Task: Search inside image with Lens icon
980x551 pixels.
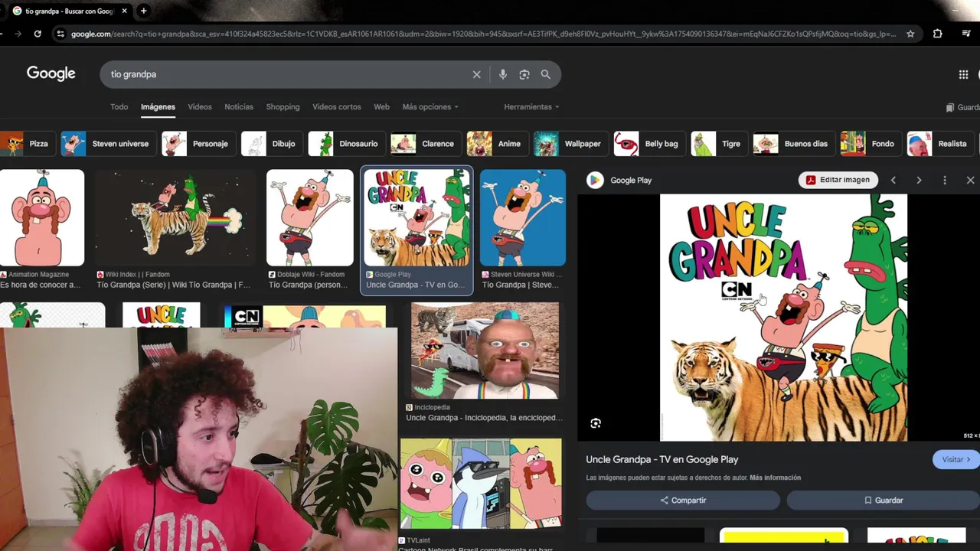Action: tap(596, 423)
